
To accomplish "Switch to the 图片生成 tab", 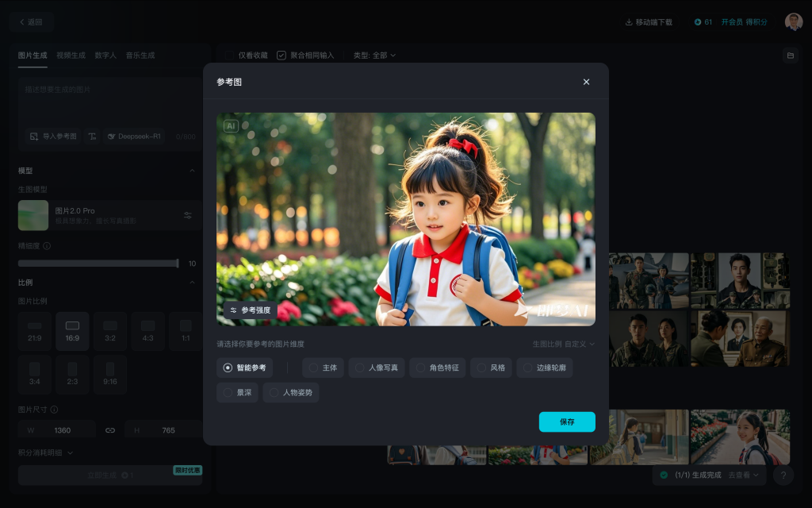I will [x=33, y=56].
